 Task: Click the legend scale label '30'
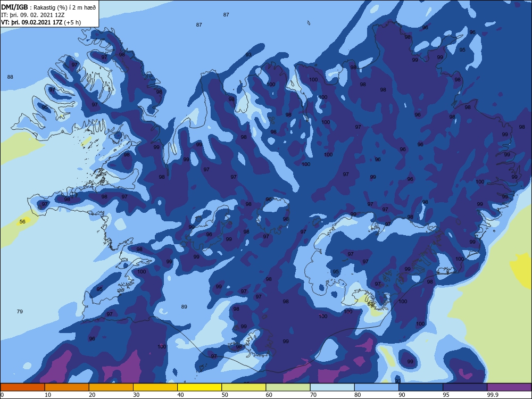coord(136,395)
